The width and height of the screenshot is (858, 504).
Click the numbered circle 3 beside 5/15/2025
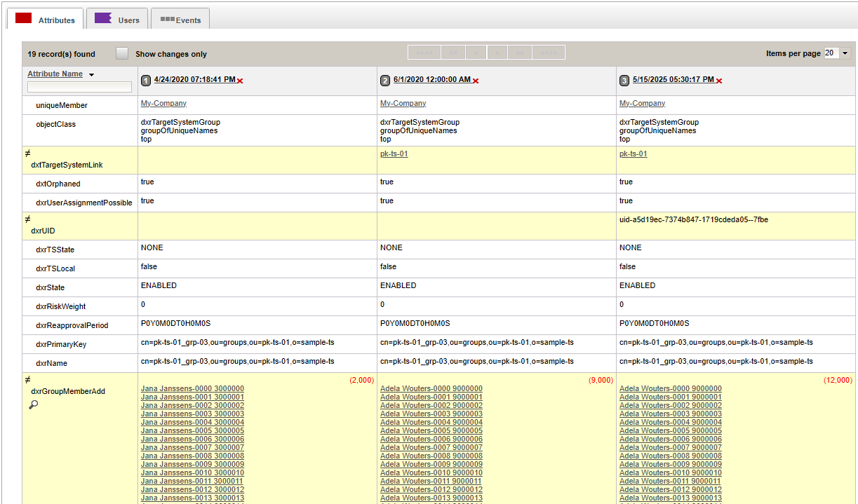(624, 80)
